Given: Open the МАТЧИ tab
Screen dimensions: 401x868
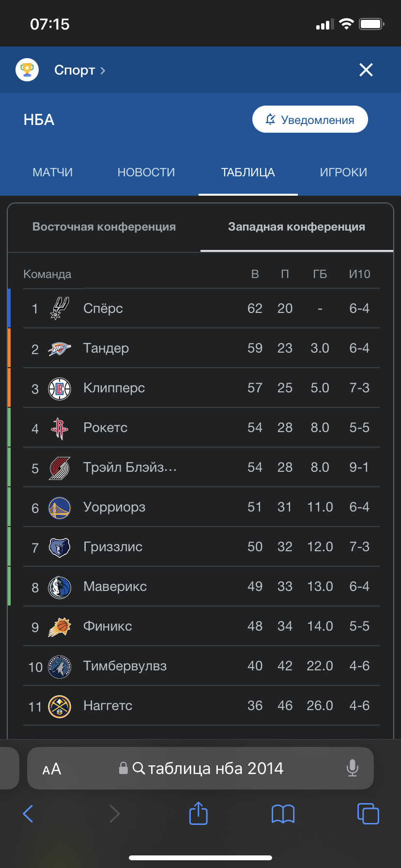Looking at the screenshot, I should click(53, 172).
